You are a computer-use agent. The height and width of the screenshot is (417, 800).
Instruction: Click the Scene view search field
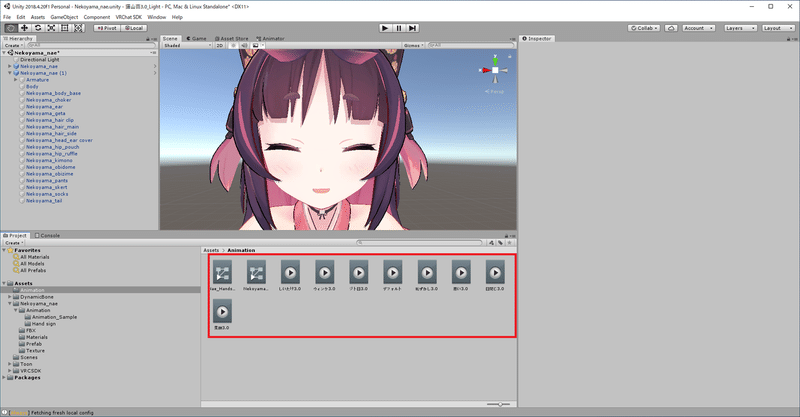tap(471, 45)
